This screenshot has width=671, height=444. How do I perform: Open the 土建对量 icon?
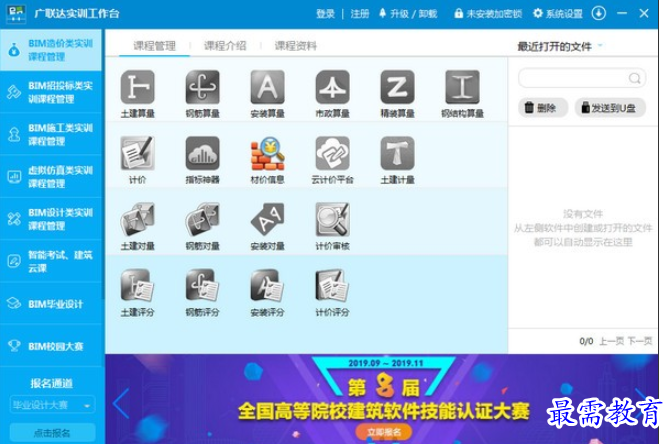click(137, 219)
